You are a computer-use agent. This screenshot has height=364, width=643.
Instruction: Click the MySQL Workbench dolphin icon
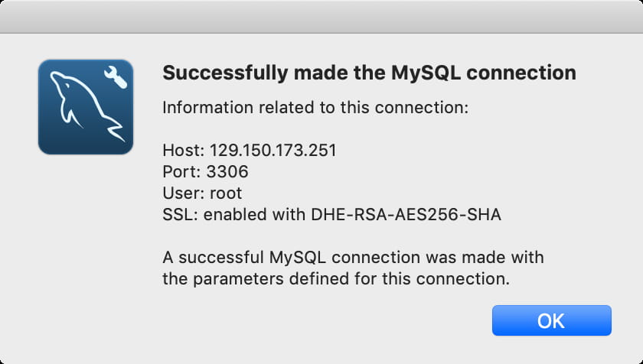tap(86, 107)
